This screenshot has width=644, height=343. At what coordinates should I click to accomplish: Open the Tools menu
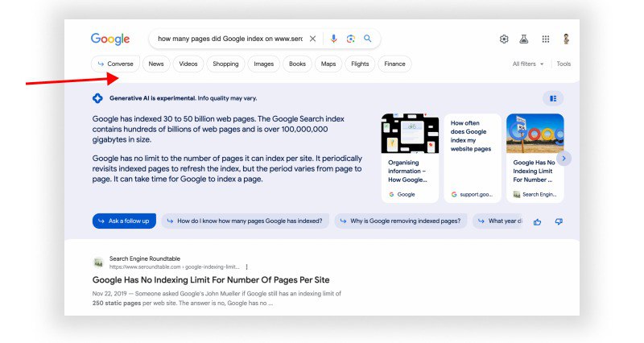563,64
